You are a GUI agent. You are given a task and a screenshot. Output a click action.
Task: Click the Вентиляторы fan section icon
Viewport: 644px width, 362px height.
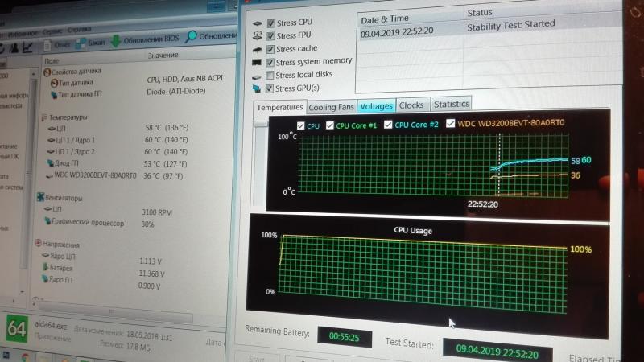(40, 197)
